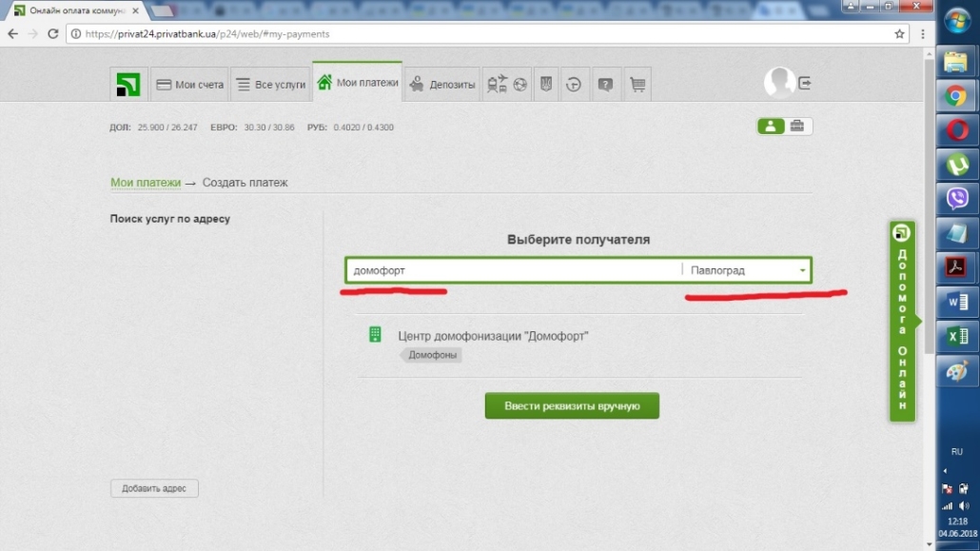
Task: Click the ДОЛ: 25.900 / 26.247 exchange rate
Action: point(153,128)
